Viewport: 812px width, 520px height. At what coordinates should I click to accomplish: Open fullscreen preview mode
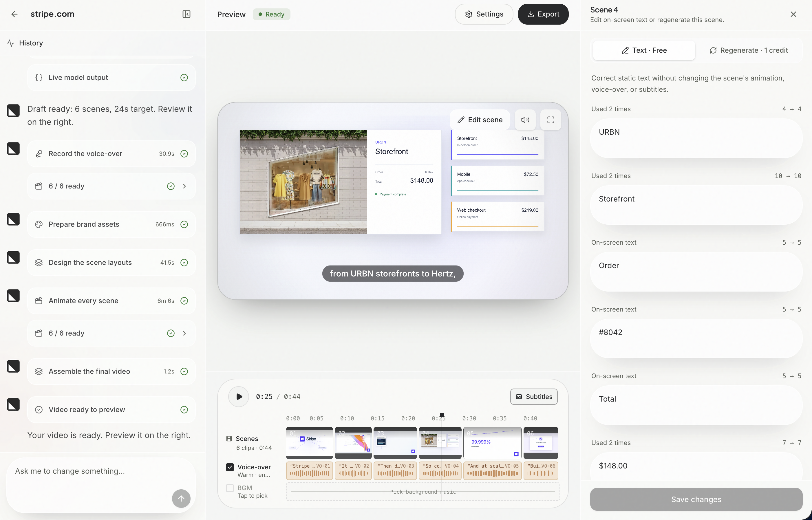551,120
